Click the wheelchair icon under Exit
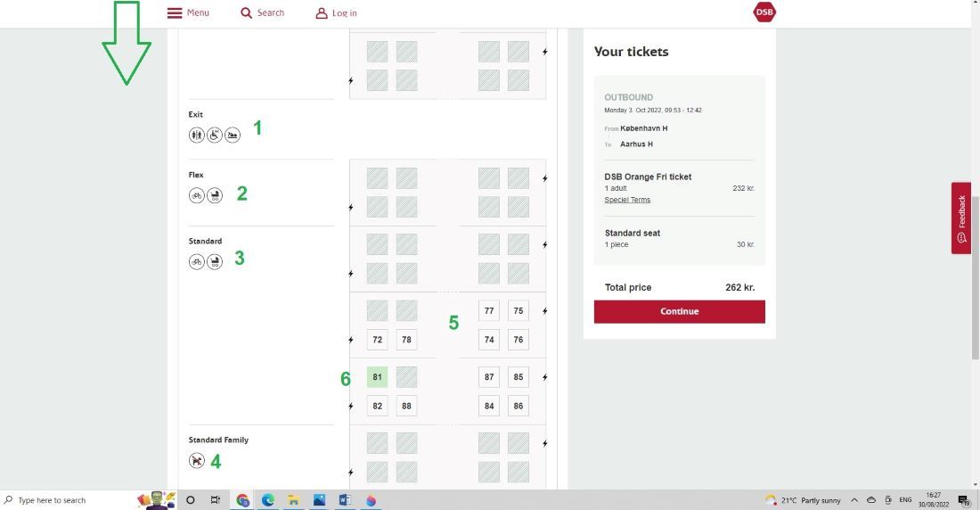Viewport: 980px width, 510px height. 215,135
